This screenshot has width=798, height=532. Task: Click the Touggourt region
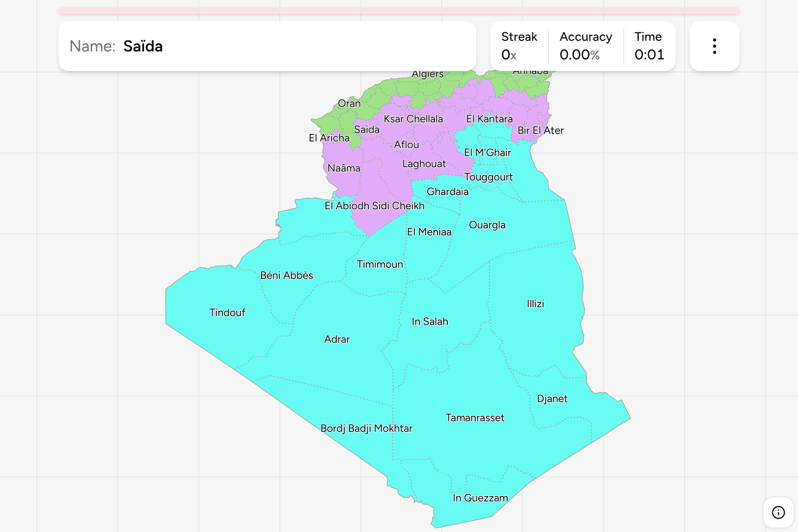pos(489,177)
